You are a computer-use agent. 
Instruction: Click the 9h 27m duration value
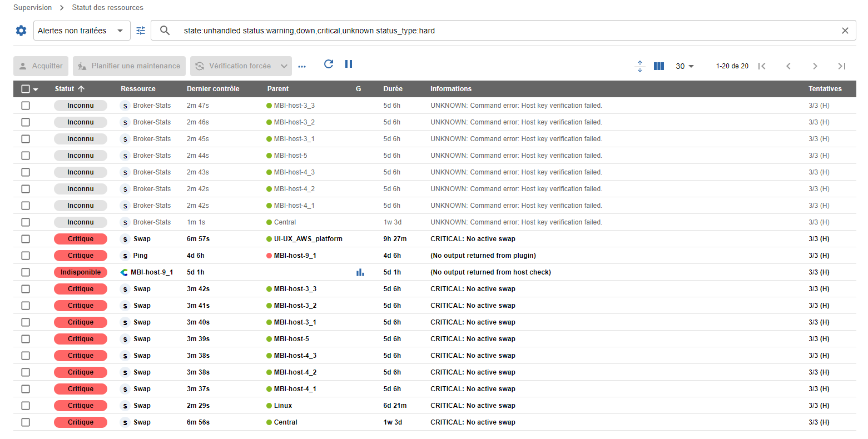coord(395,239)
